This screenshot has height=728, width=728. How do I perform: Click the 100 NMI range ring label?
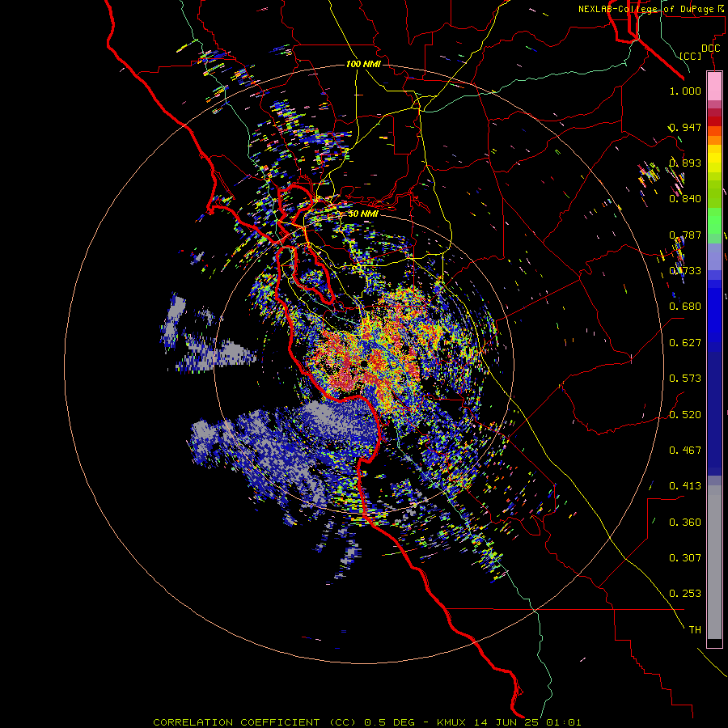tap(363, 64)
